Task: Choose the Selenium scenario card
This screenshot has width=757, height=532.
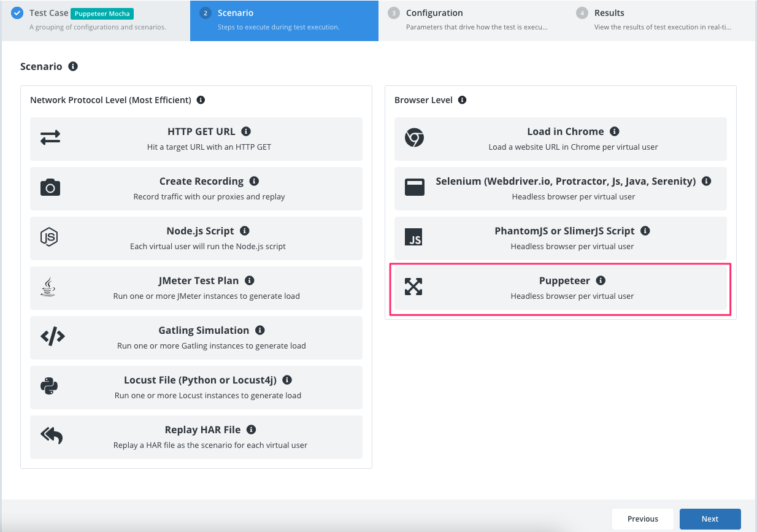Action: pyautogui.click(x=561, y=188)
